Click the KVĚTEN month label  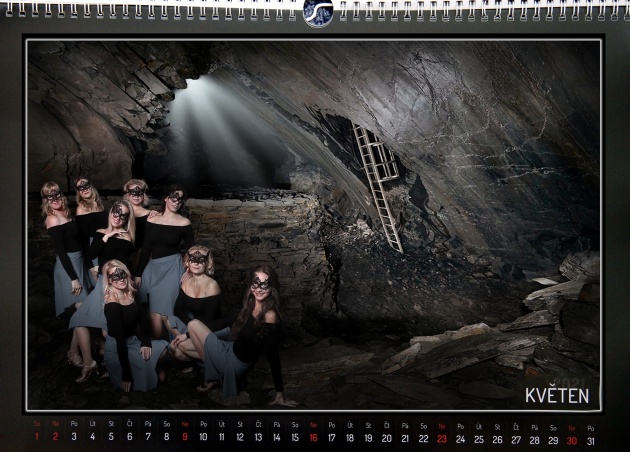point(557,395)
